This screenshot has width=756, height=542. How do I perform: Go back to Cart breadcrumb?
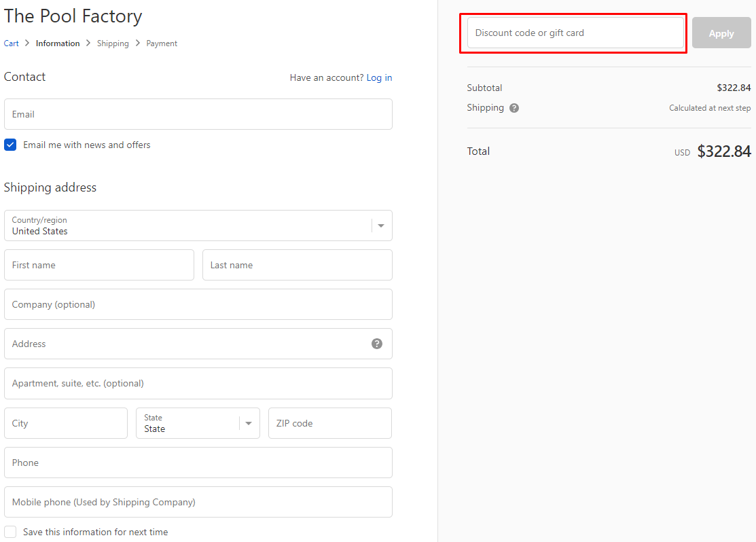(x=12, y=43)
